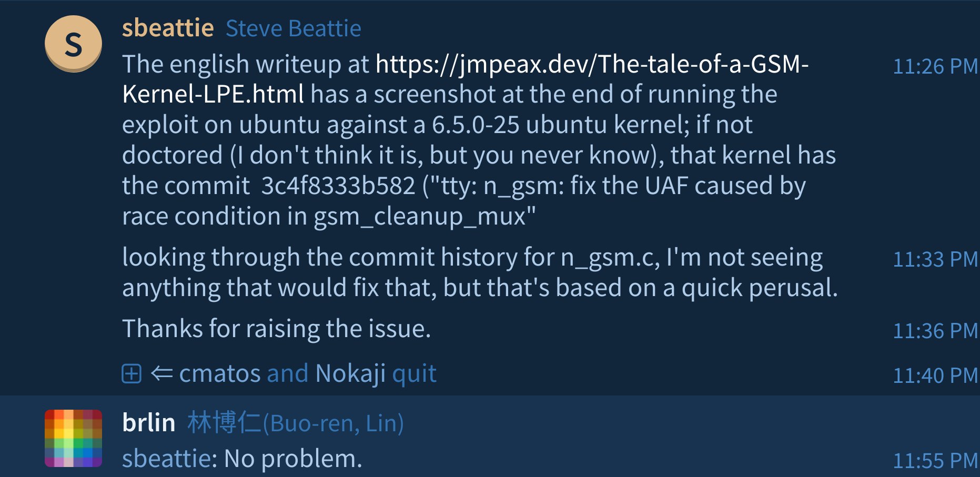Click the word "quit" in status message
Image resolution: width=980 pixels, height=477 pixels.
[414, 374]
